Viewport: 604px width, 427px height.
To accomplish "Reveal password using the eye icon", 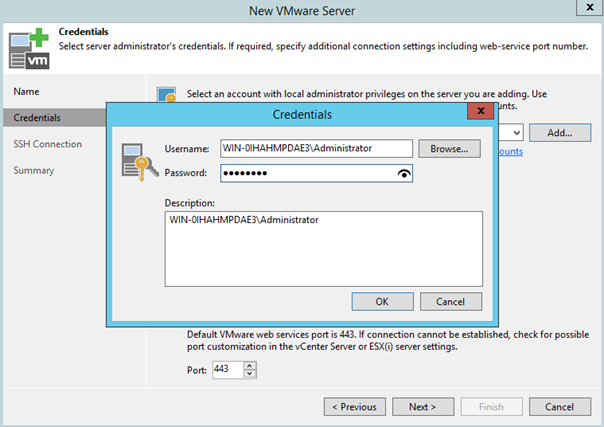I will [404, 174].
